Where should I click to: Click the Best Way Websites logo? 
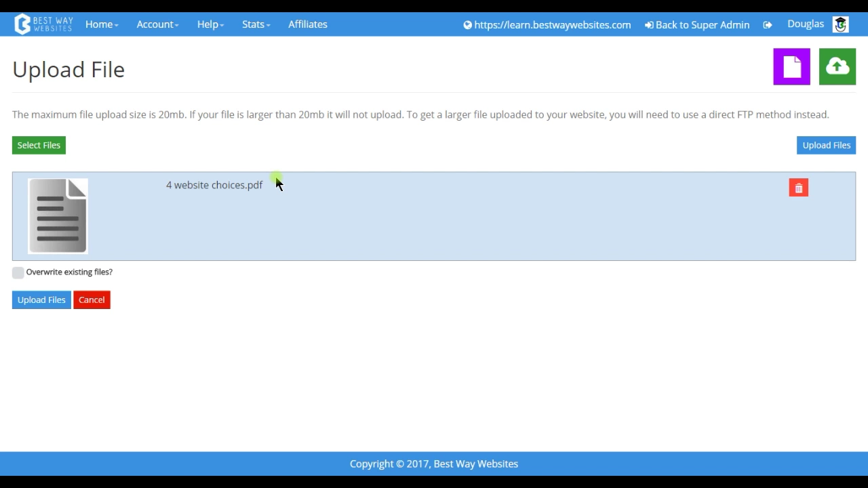coord(44,24)
